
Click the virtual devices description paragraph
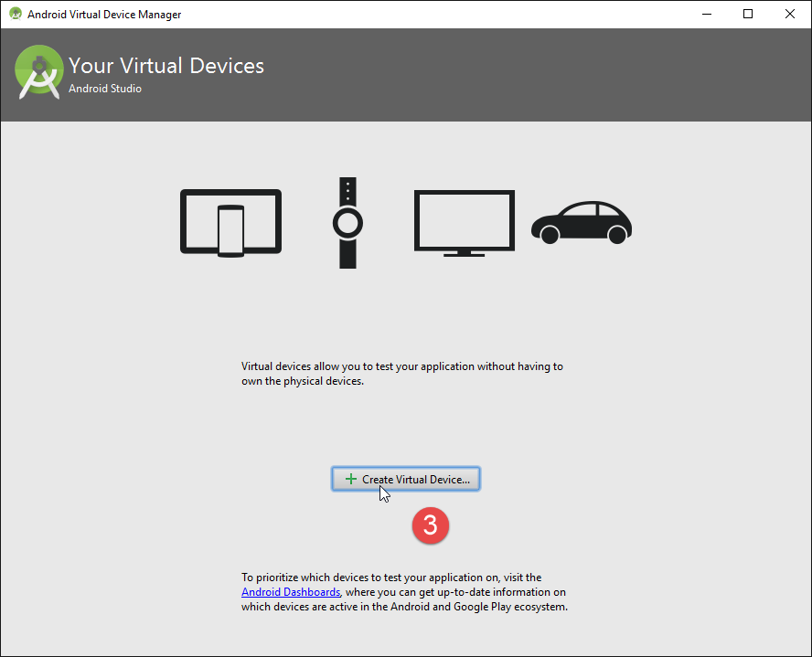coord(402,374)
